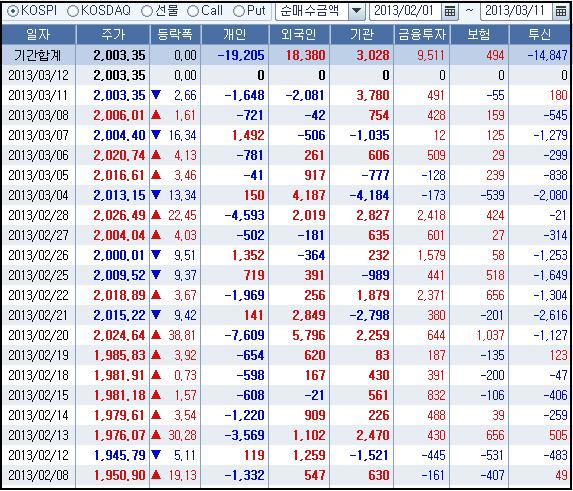Screen dimensions: 573x491
Task: Click the 기관 column header
Action: pos(362,34)
